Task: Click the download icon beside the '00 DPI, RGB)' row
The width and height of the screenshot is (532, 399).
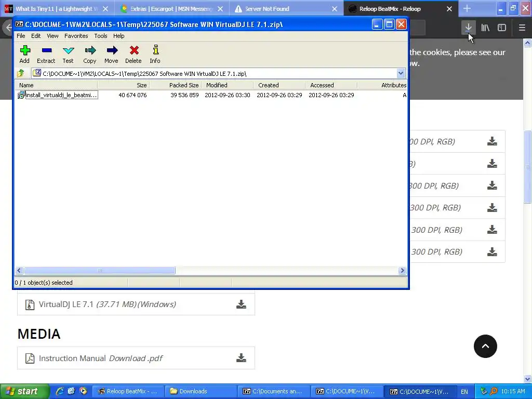Action: pos(493,141)
